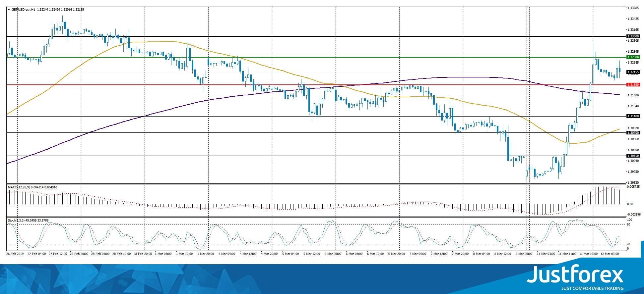
Task: Click the 4 Mar 20:00 time label
Action: click(269, 254)
